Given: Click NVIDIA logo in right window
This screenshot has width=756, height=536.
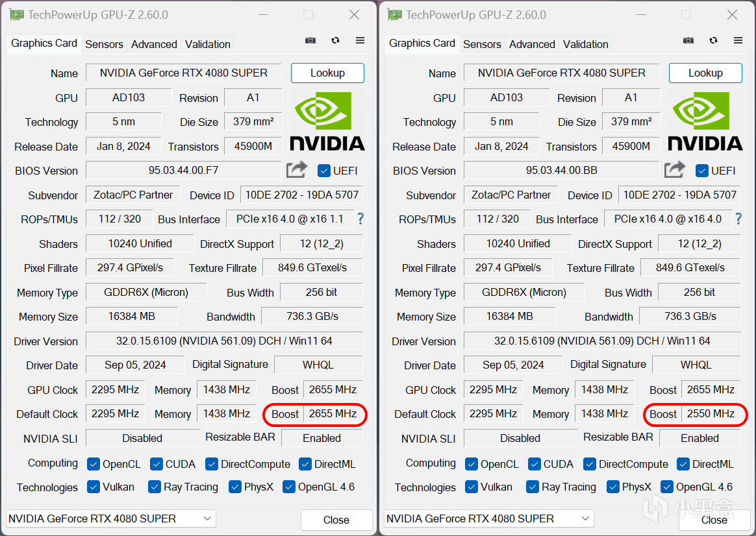Looking at the screenshot, I should pyautogui.click(x=705, y=121).
